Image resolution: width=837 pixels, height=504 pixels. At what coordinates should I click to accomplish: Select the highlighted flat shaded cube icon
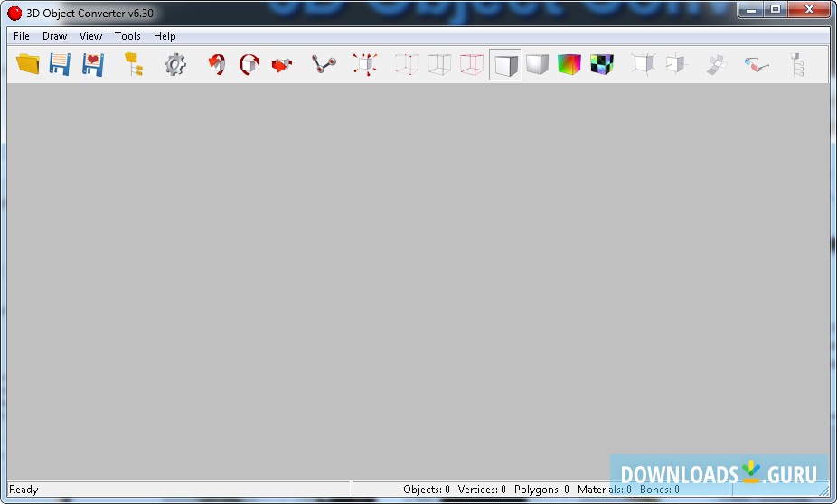tap(505, 65)
